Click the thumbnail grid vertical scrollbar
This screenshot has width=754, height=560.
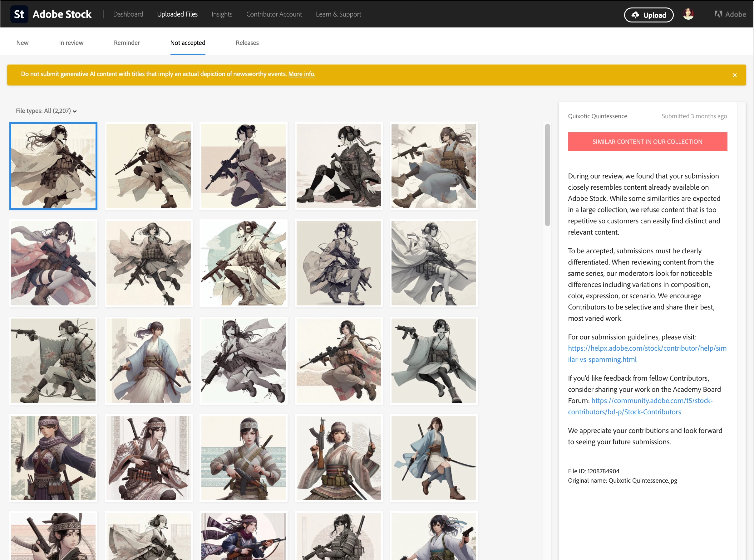pyautogui.click(x=547, y=175)
